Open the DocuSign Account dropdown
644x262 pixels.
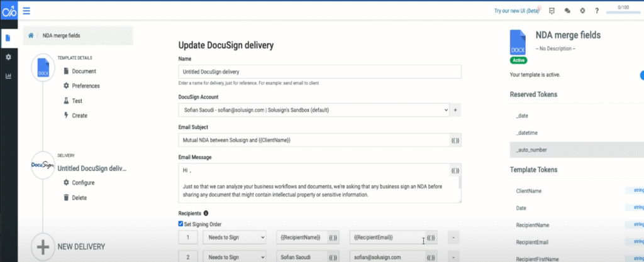pyautogui.click(x=314, y=111)
